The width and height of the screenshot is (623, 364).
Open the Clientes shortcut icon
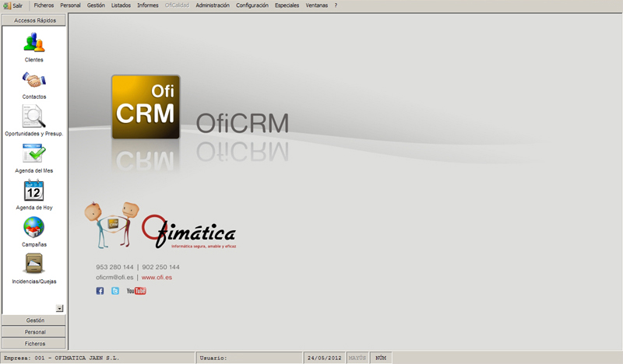(34, 43)
